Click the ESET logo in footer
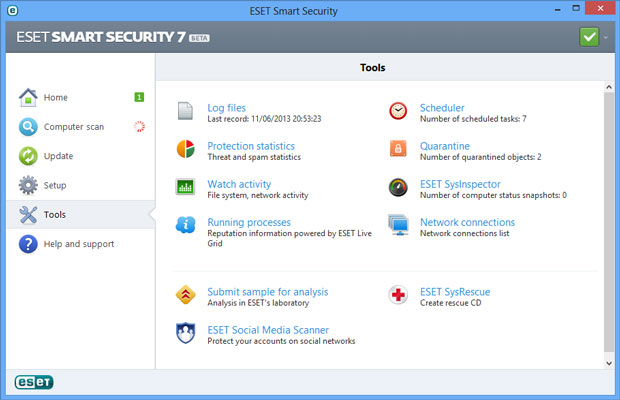The image size is (620, 400). click(x=34, y=382)
